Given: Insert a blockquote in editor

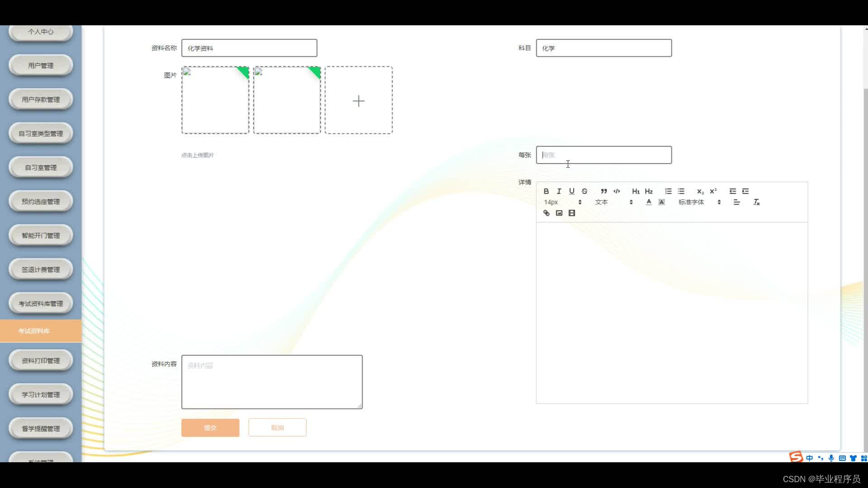Looking at the screenshot, I should [604, 191].
